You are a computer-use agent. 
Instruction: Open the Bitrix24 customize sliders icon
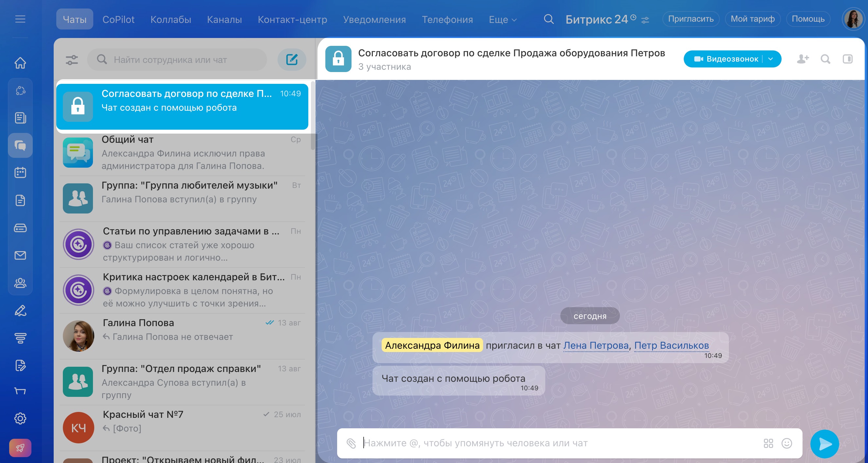pos(645,20)
